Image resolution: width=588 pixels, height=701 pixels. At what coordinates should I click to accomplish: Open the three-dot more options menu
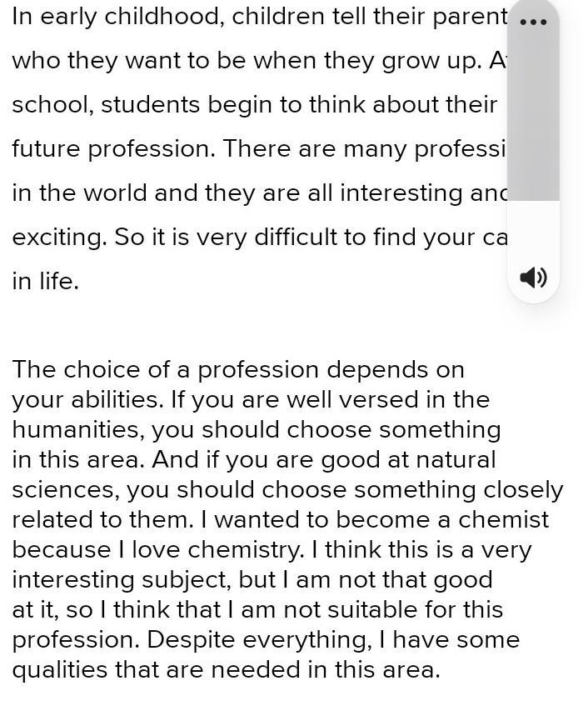point(534,22)
